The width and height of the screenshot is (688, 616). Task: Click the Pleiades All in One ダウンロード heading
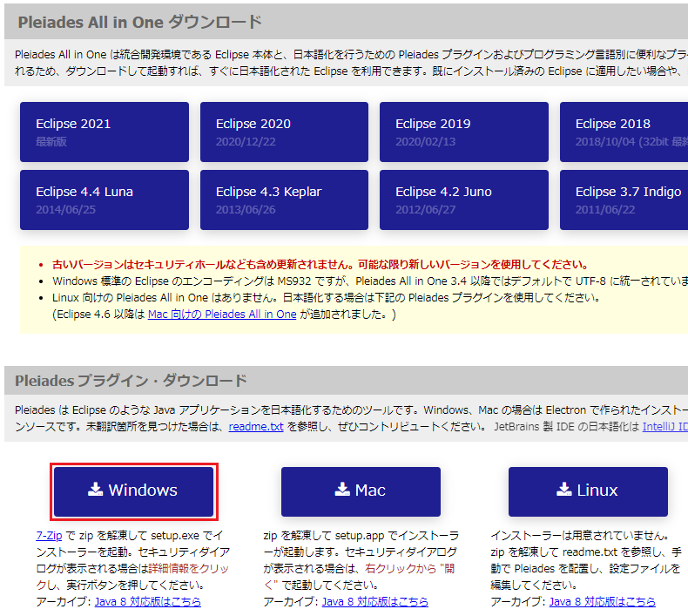pos(139,22)
